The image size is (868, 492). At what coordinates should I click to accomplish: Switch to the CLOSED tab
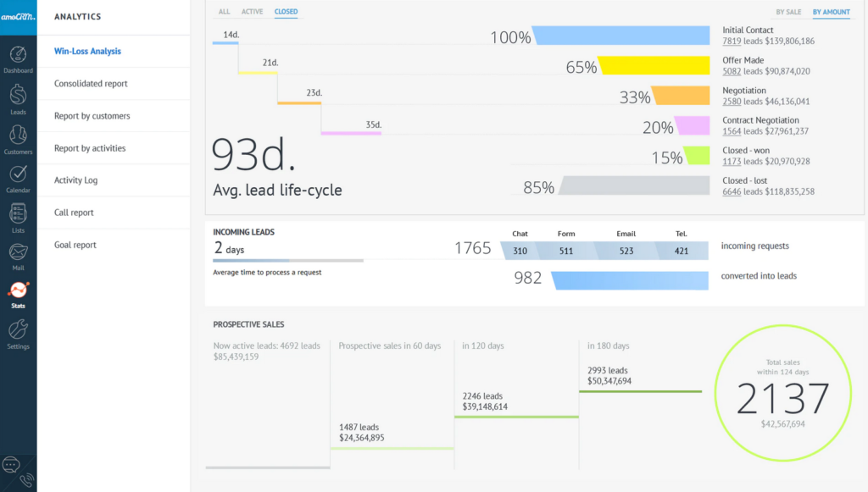click(286, 11)
